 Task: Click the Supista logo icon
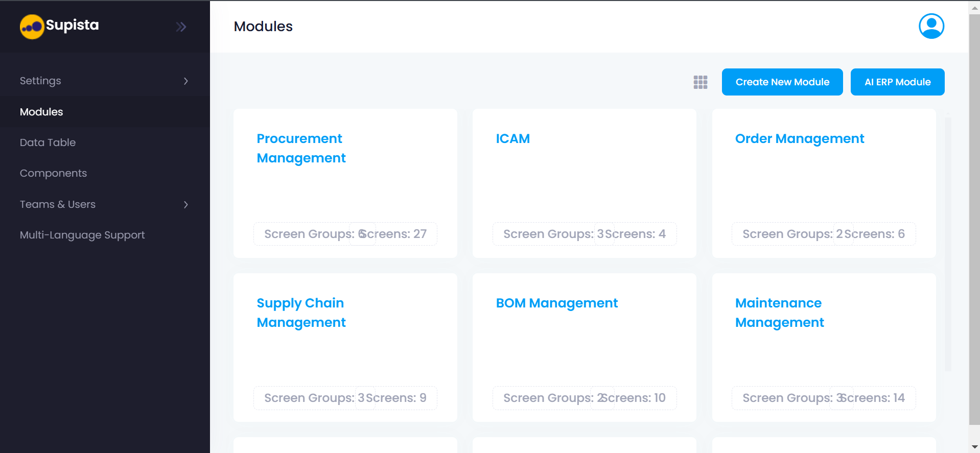point(32,27)
